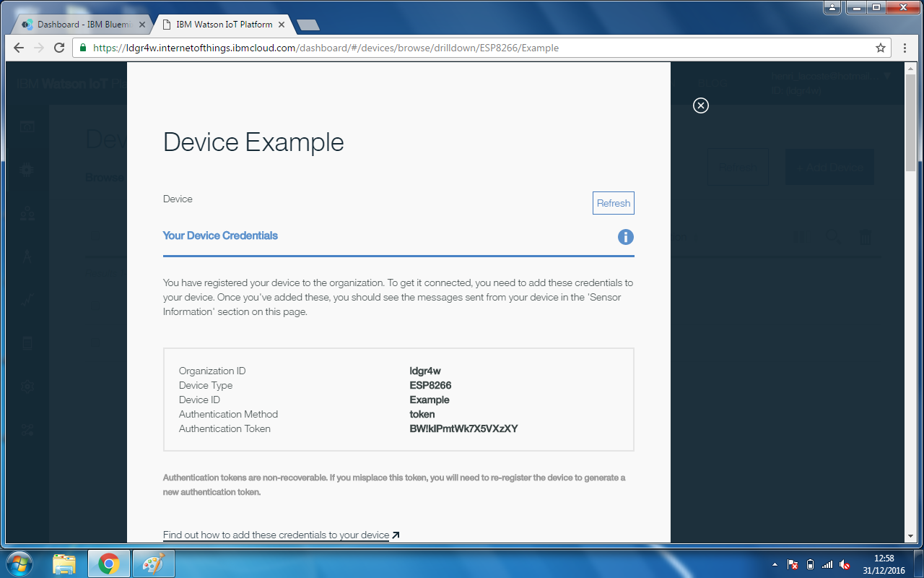
Task: Click the vertical scrollbar thumb
Action: pos(910,121)
